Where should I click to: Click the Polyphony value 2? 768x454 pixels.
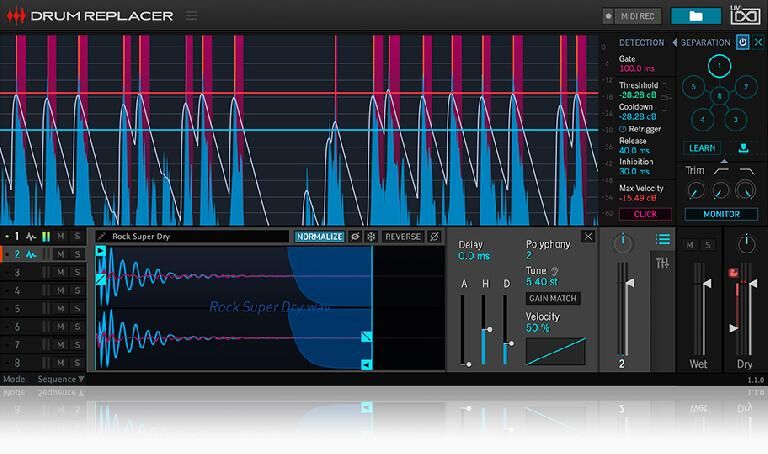[529, 255]
